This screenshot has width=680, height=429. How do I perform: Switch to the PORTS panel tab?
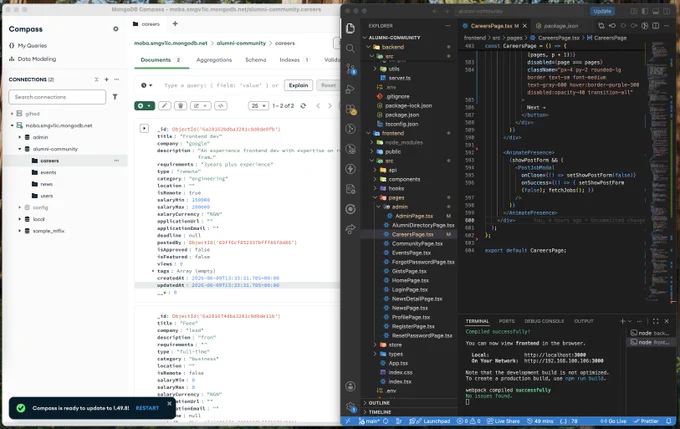(506, 321)
